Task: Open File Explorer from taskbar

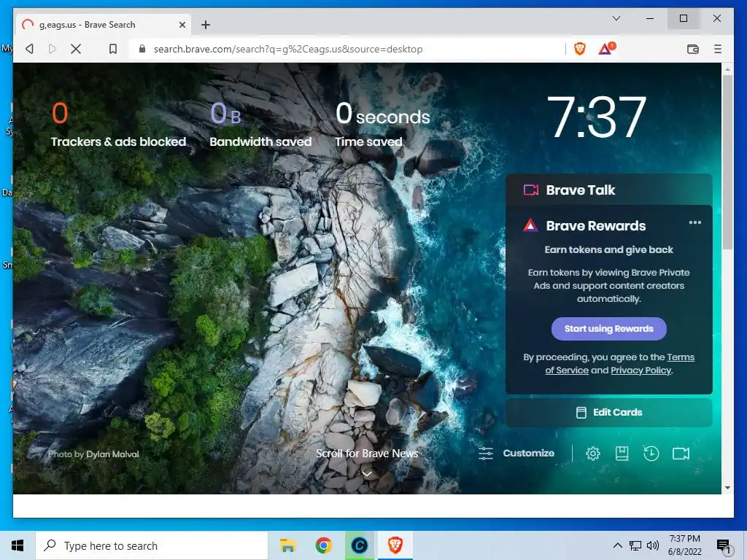Action: [x=287, y=545]
